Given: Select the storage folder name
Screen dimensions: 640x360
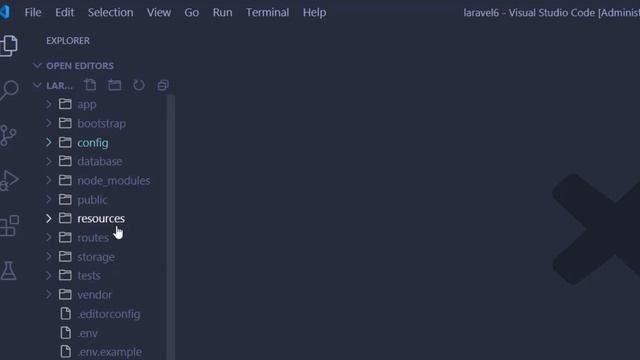Looking at the screenshot, I should [x=96, y=257].
